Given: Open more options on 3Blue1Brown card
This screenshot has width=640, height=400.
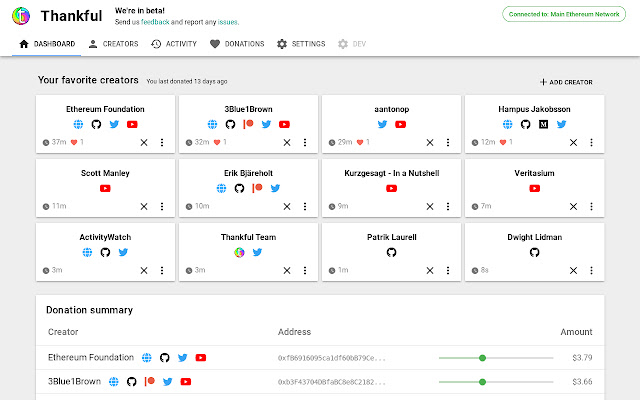Looking at the screenshot, I should (305, 142).
